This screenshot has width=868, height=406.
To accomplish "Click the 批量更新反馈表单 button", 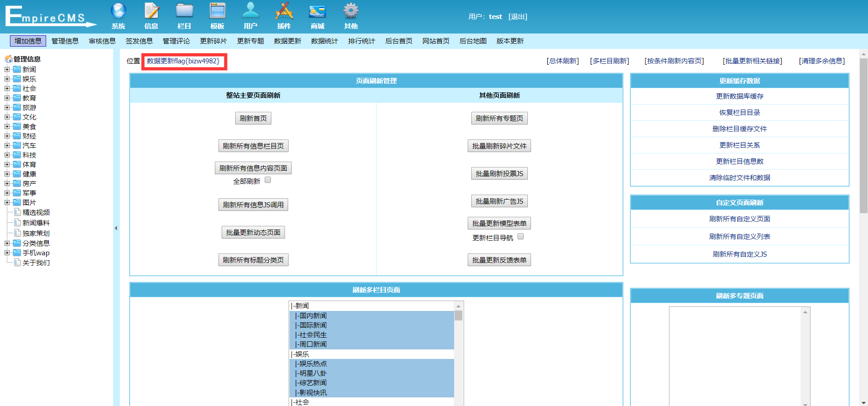I will [x=499, y=260].
